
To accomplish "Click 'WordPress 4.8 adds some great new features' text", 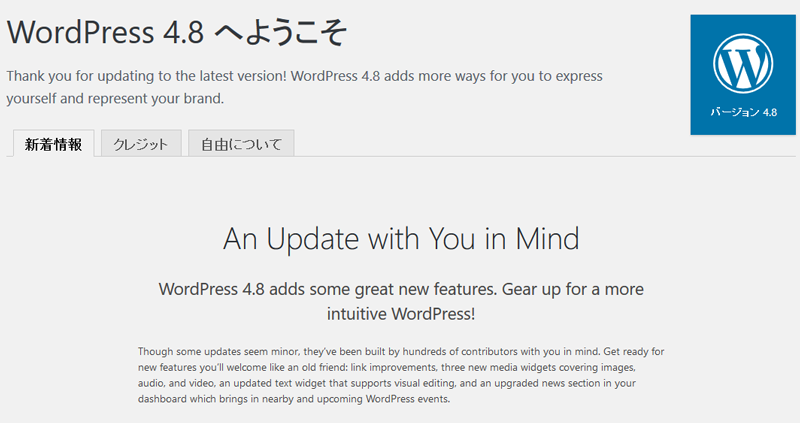I will point(401,301).
